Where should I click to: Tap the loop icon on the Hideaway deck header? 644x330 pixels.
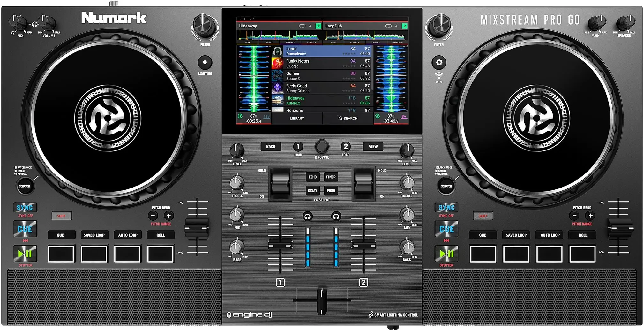pos(302,26)
